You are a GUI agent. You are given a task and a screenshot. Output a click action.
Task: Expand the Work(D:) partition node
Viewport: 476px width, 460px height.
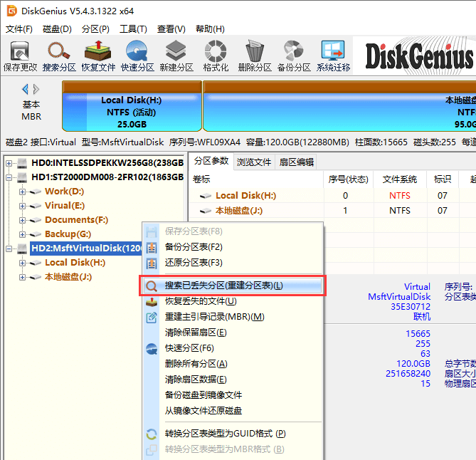coord(22,192)
